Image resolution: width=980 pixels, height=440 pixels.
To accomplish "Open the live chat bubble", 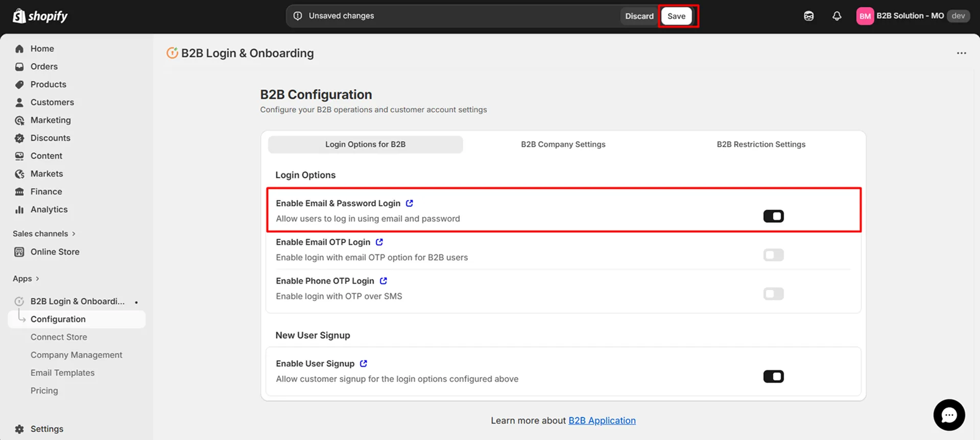I will [949, 415].
